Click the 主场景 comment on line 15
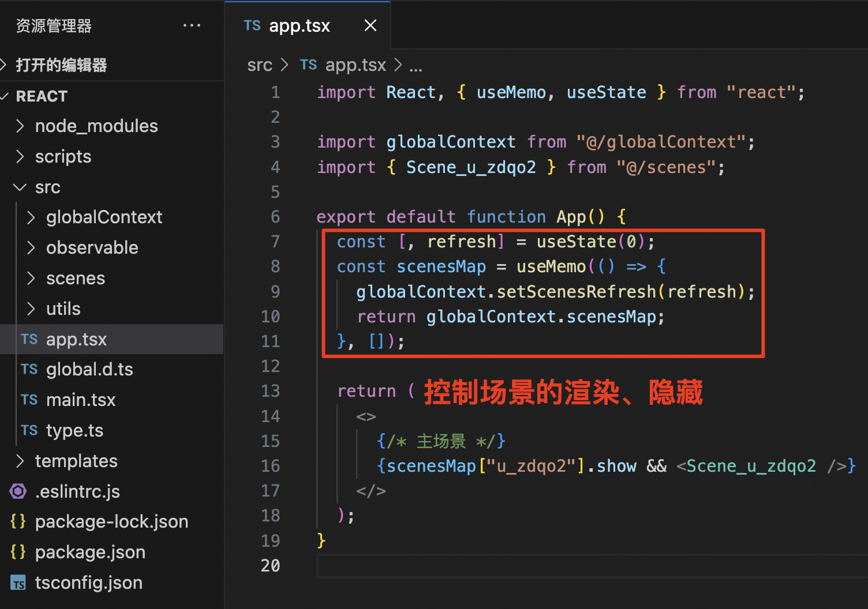 tap(441, 441)
